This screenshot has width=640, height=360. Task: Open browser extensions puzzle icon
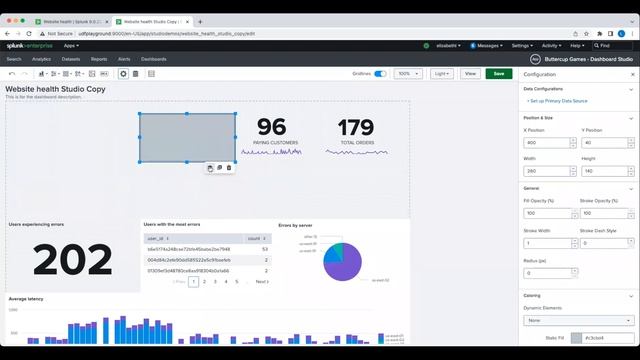pyautogui.click(x=600, y=33)
